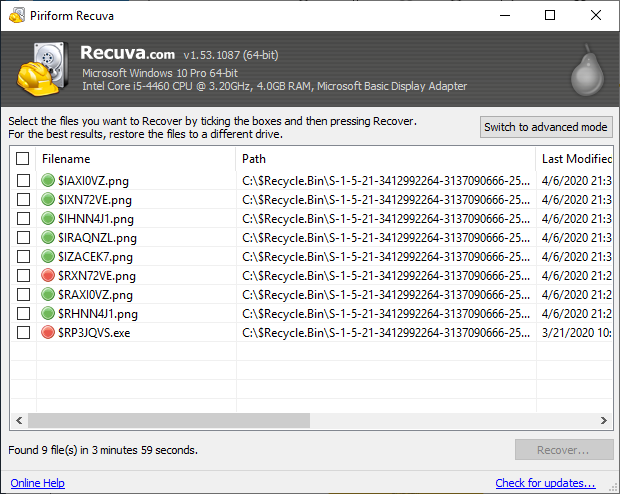The height and width of the screenshot is (494, 620).
Task: Open Check for updates link
Action: tap(545, 483)
